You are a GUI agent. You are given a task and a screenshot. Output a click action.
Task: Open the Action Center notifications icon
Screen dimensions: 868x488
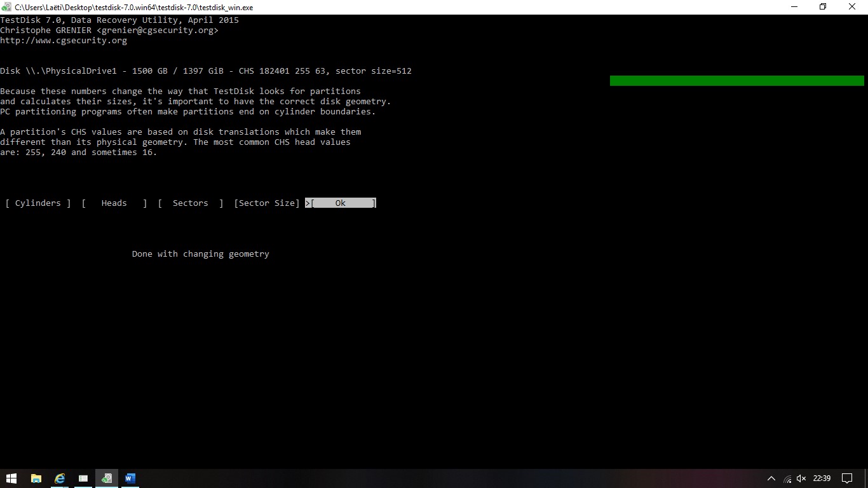click(x=847, y=478)
